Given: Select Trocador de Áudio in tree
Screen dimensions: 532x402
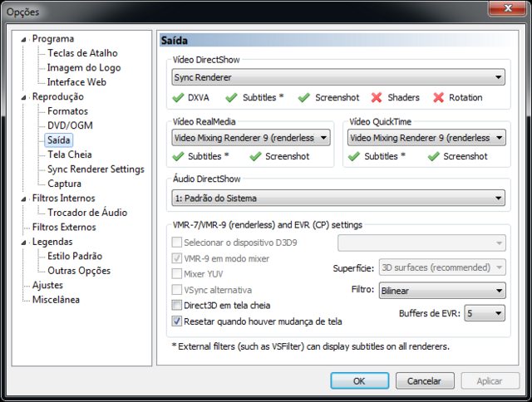Looking at the screenshot, I should (87, 212).
